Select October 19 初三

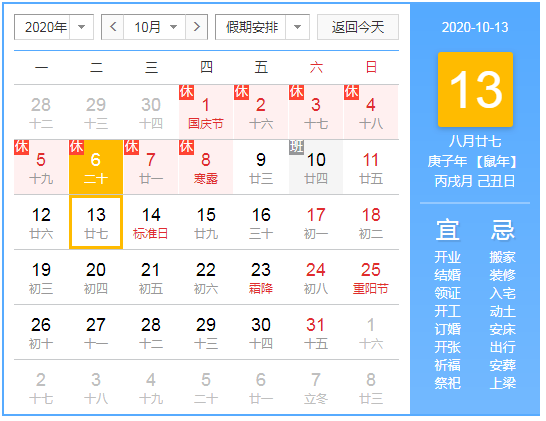(41, 278)
